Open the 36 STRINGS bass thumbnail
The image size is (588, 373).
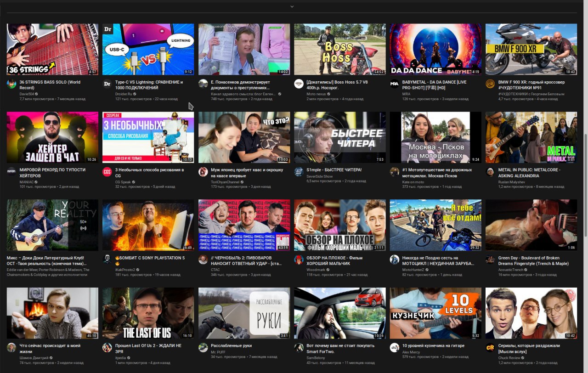(x=52, y=49)
